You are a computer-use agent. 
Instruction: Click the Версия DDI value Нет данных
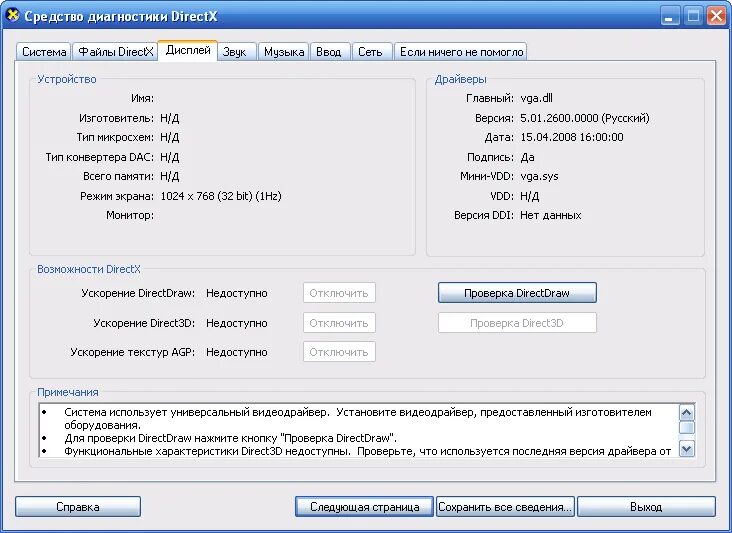tap(551, 215)
